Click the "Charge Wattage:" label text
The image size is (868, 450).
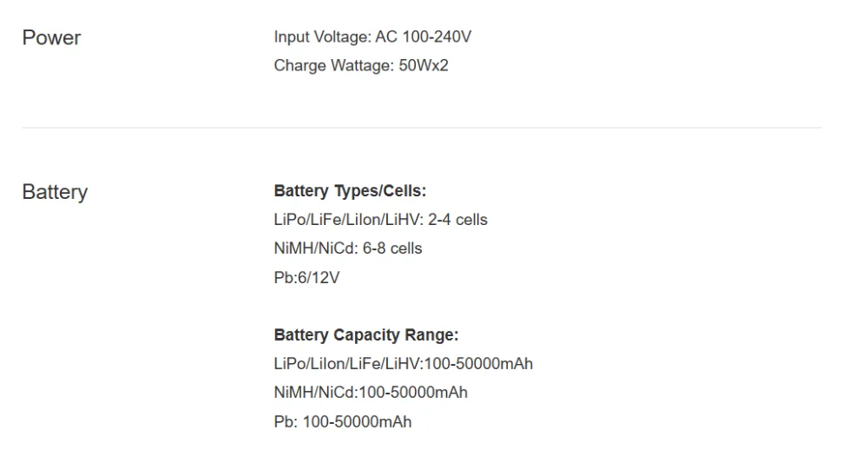333,66
